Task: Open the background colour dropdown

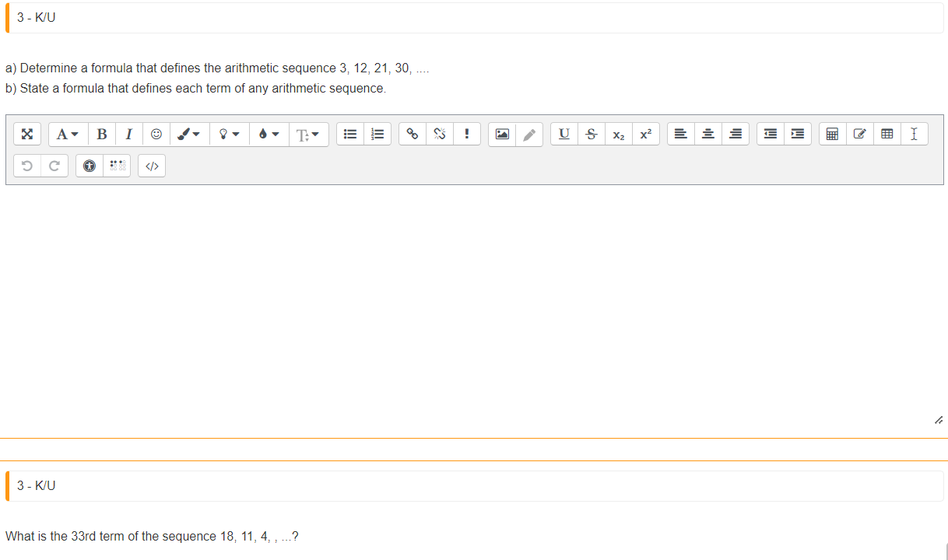Action: point(268,134)
